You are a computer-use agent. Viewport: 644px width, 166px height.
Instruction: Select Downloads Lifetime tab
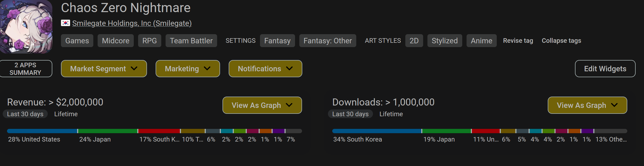click(391, 114)
